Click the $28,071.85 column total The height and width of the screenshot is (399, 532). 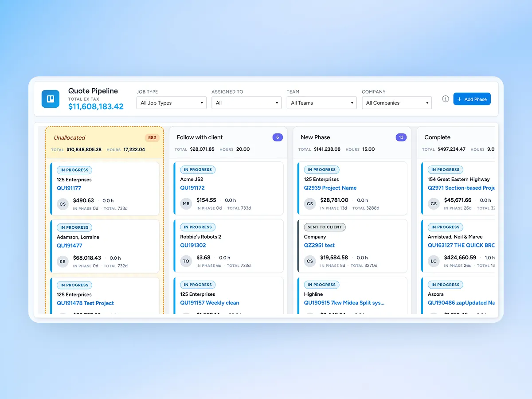(x=202, y=149)
